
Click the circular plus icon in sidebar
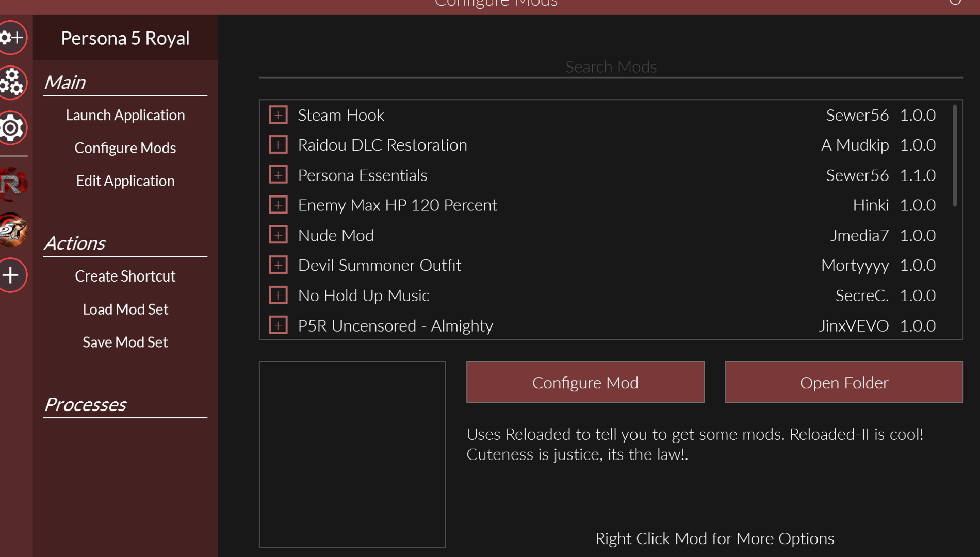pos(11,275)
